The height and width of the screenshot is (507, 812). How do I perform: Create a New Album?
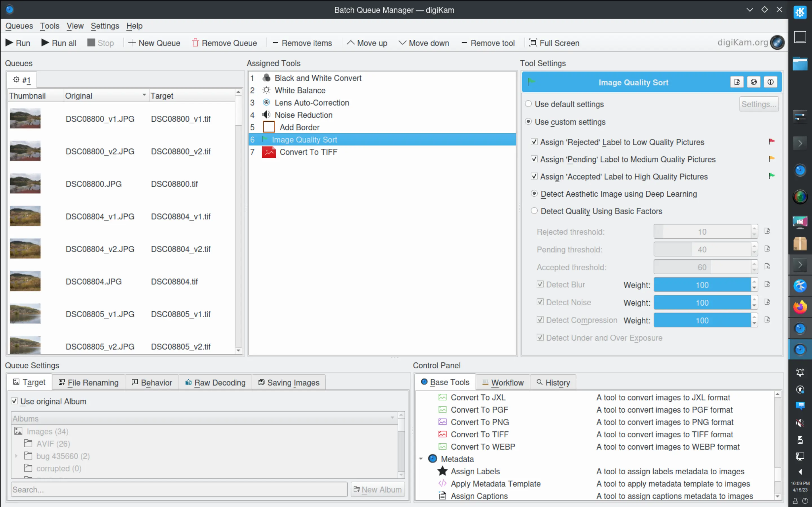[x=377, y=489]
